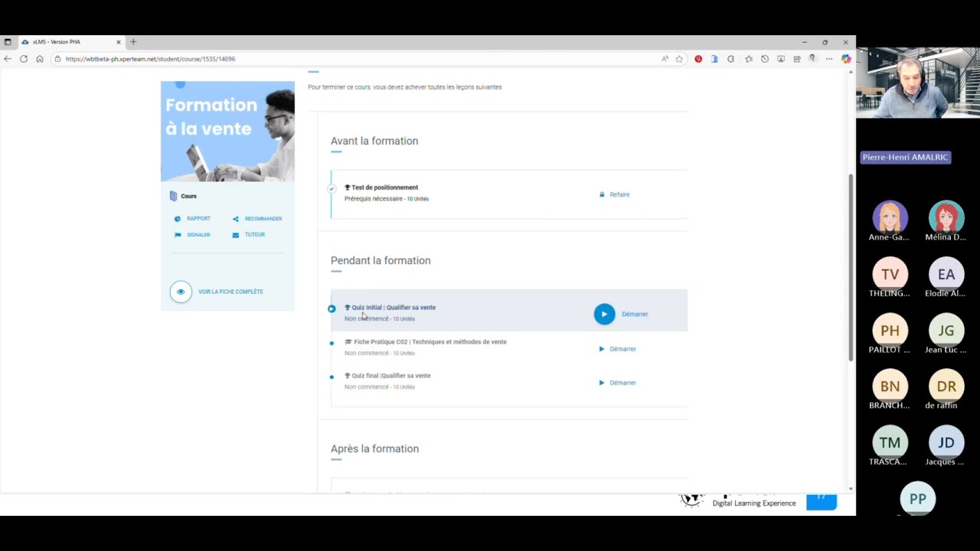Go back with the browser back arrow

[x=8, y=59]
